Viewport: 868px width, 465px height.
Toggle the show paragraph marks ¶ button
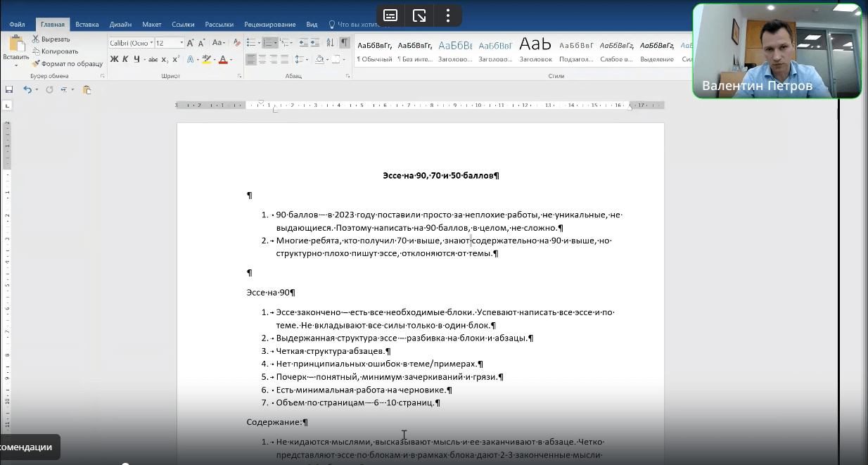tap(344, 43)
